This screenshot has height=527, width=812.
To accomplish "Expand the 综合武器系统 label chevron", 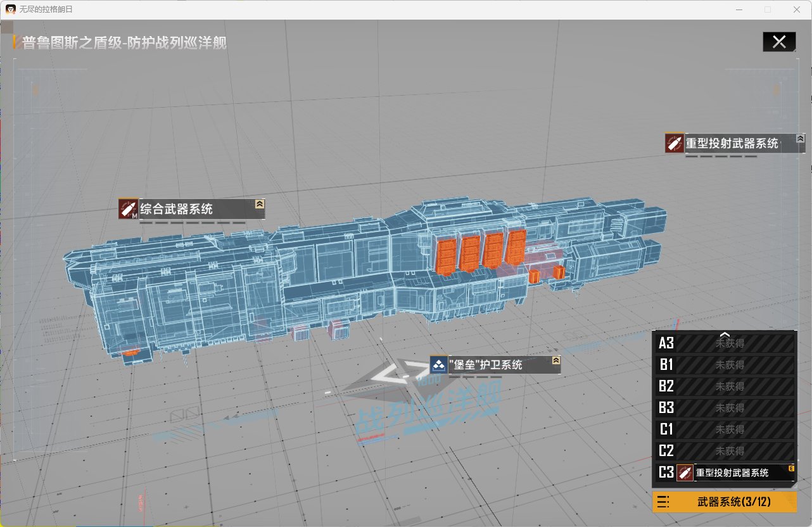I will pos(260,204).
